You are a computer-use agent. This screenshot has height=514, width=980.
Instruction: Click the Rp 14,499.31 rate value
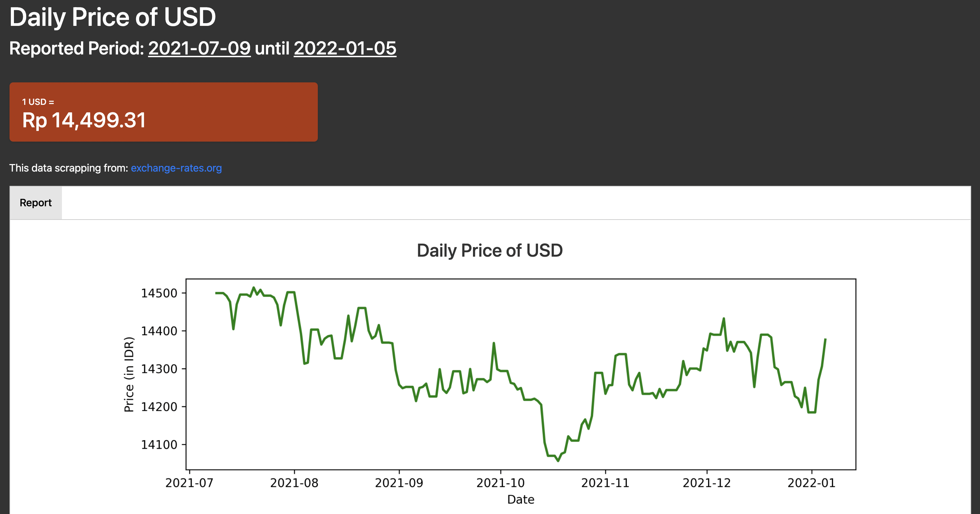pos(84,120)
